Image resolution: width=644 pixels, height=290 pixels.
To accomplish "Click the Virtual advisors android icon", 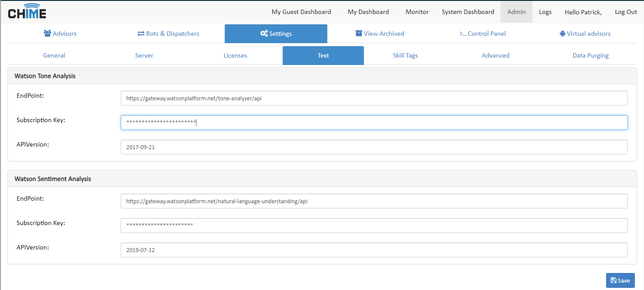I will point(563,34).
